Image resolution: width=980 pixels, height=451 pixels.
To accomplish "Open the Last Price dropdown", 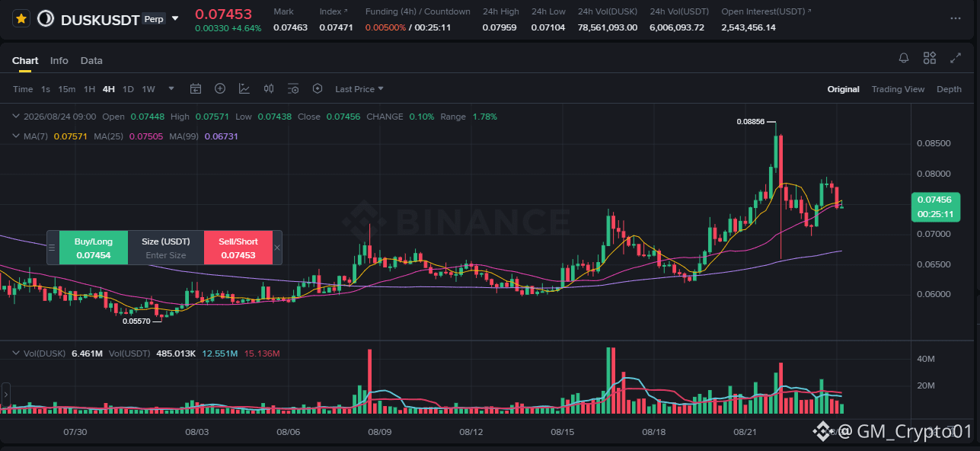I will point(359,89).
